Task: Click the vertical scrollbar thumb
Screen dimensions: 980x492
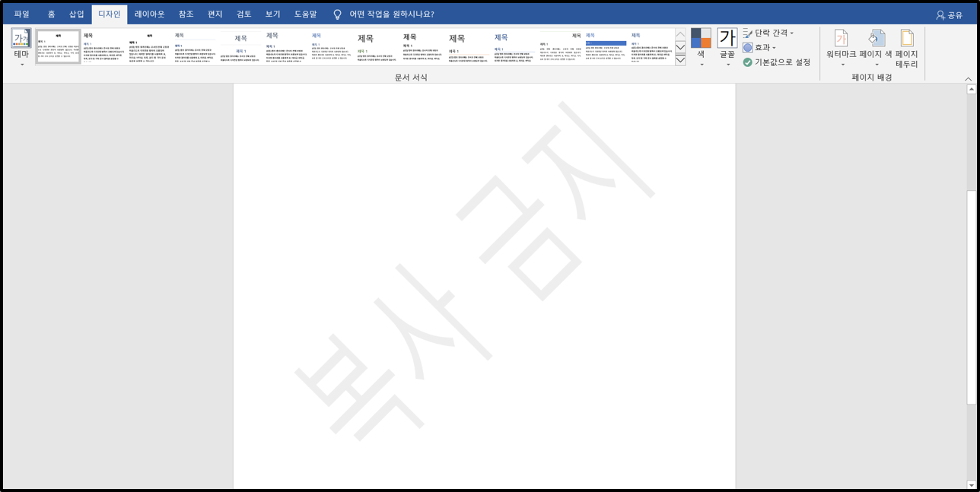Action: click(971, 297)
